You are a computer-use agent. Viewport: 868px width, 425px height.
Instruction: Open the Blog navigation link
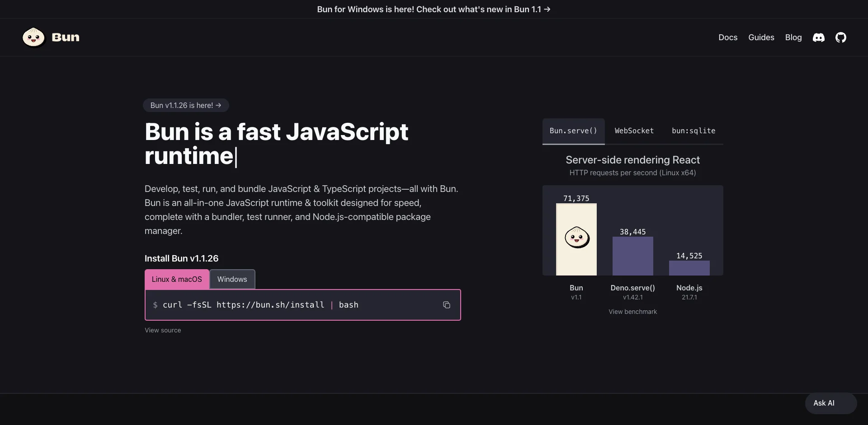pyautogui.click(x=793, y=37)
